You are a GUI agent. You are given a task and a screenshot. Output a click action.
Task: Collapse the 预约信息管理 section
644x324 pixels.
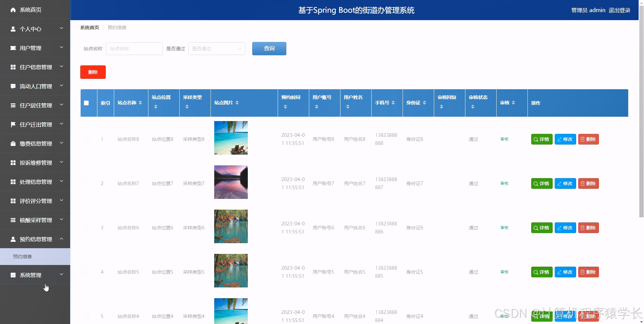point(61,239)
